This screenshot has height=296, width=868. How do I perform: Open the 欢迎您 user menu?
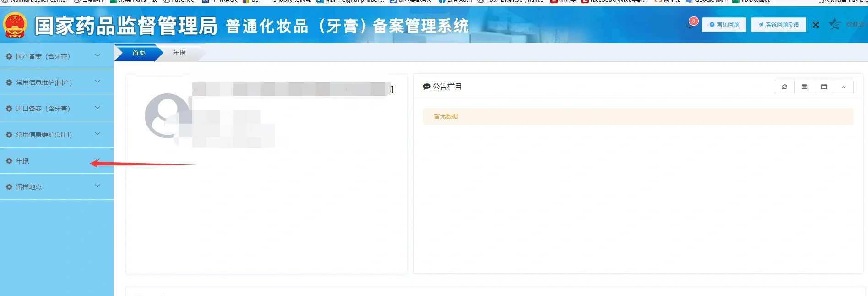coord(855,24)
